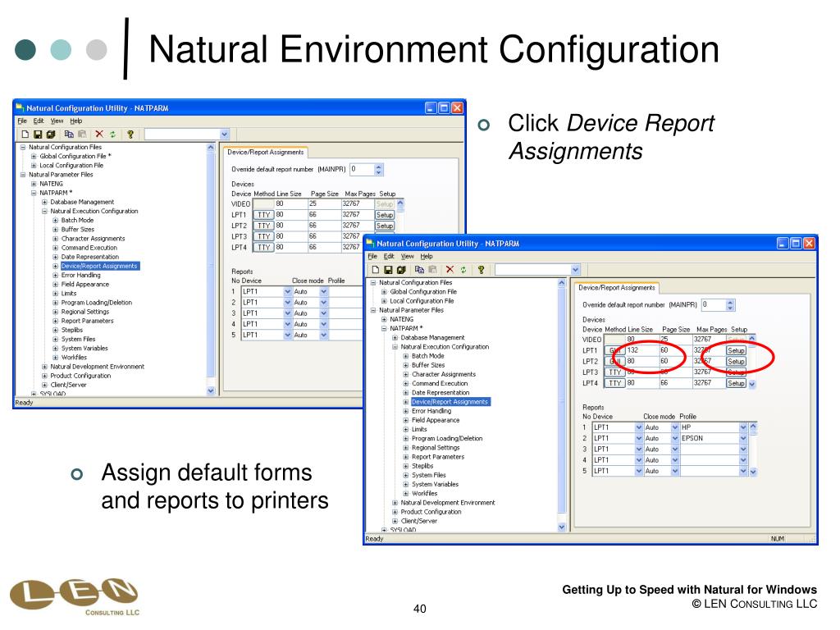Image resolution: width=840 pixels, height=630 pixels.
Task: Click VIDEO max pages cell in rear window
Action: pyautogui.click(x=358, y=203)
